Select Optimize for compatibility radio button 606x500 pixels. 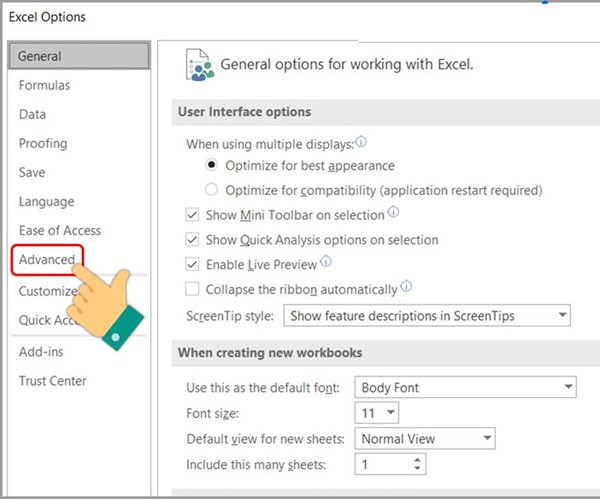click(x=211, y=190)
